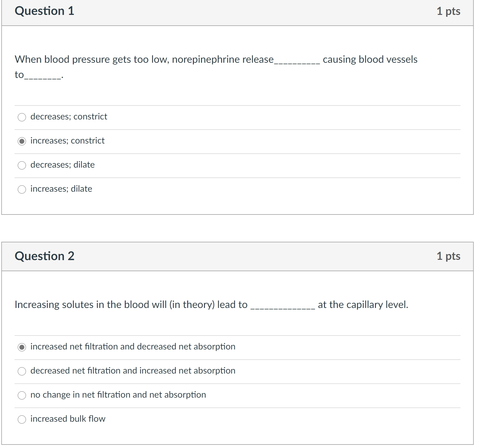Click Question 2's '1 pts' label

point(448,256)
